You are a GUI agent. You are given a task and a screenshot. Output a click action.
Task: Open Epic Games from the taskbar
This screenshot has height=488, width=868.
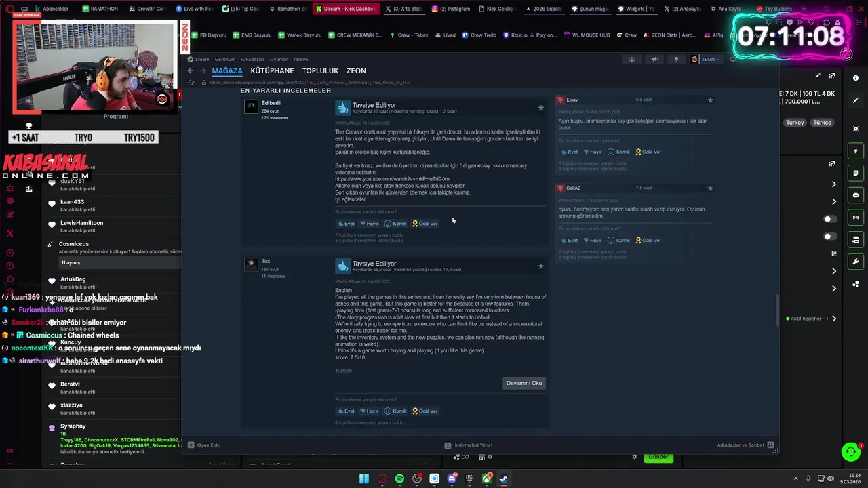469,479
